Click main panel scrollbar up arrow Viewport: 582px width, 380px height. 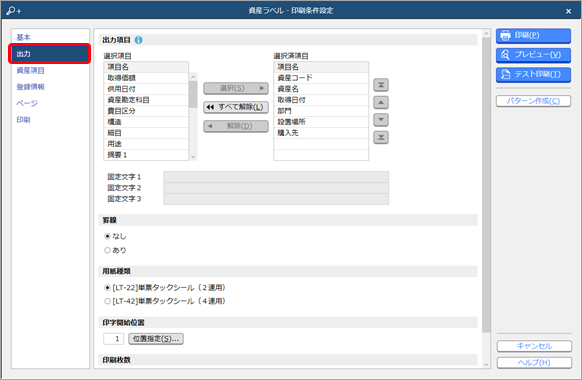click(x=486, y=34)
